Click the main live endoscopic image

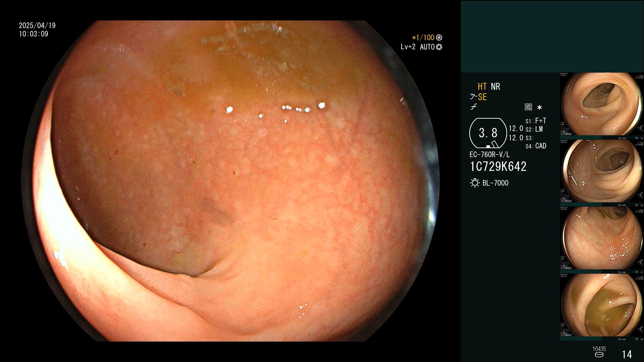(230, 181)
